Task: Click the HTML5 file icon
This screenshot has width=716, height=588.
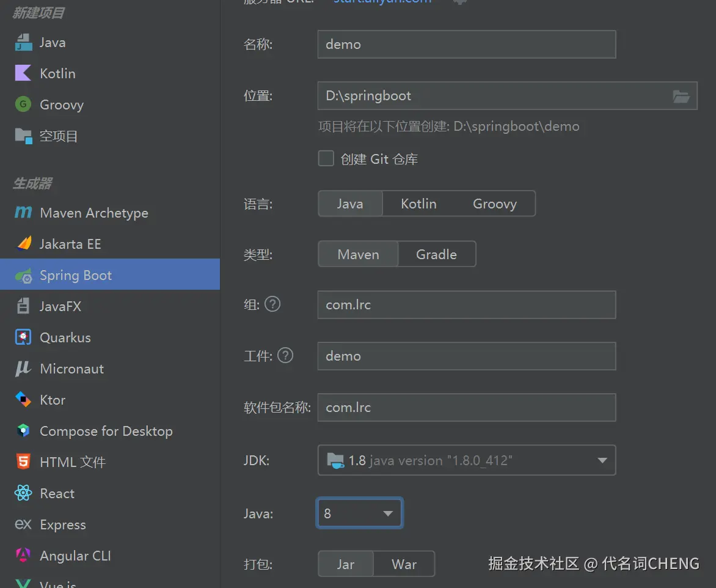Action: click(23, 461)
